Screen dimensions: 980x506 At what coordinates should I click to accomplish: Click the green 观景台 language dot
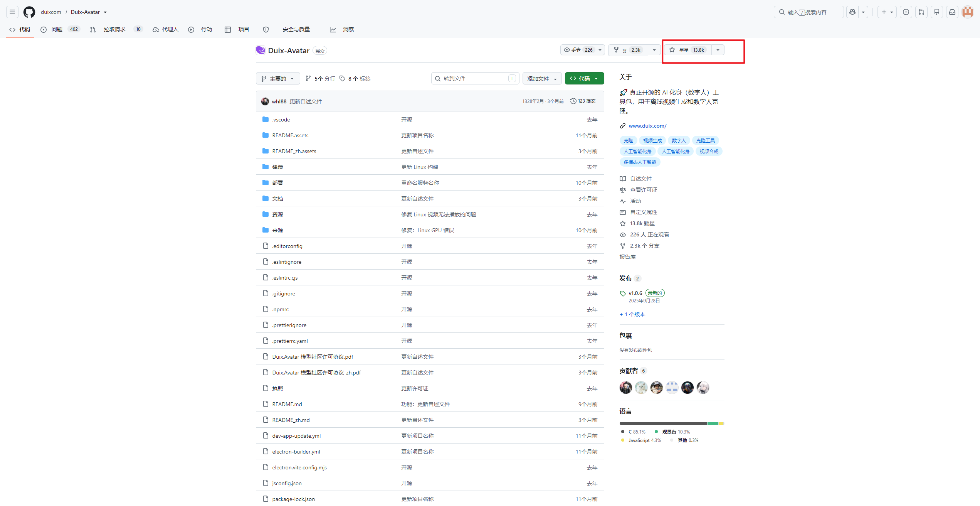tap(656, 432)
